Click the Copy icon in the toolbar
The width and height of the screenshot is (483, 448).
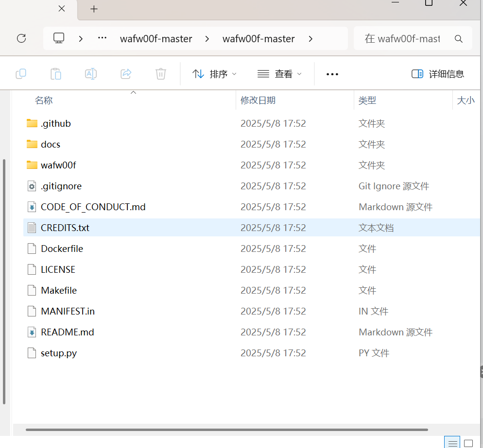tap(21, 73)
